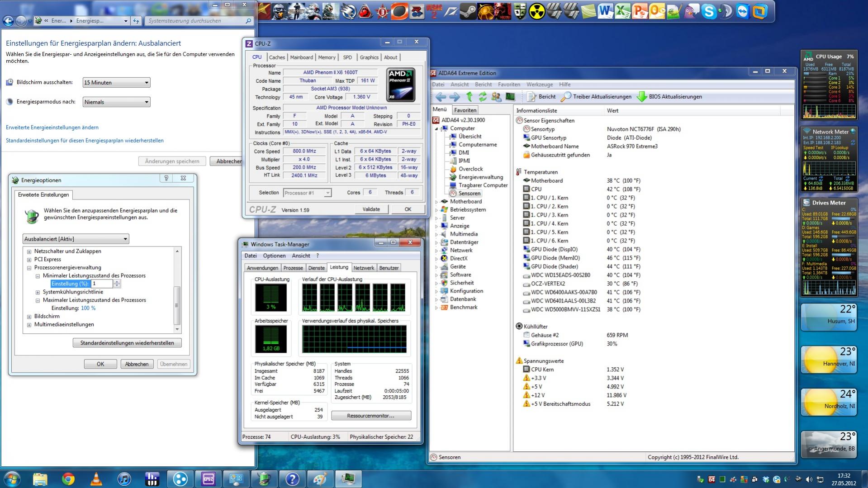Open the SPD tab in CPU-Z
Image resolution: width=868 pixels, height=488 pixels.
(x=347, y=57)
